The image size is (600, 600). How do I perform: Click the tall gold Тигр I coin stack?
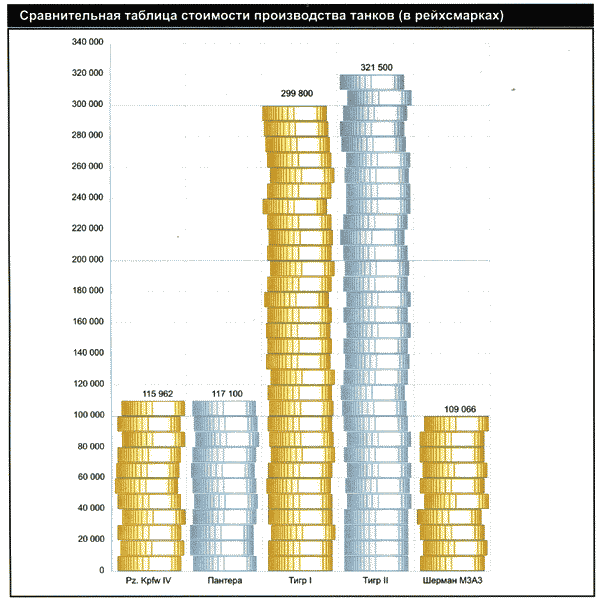tap(297, 338)
